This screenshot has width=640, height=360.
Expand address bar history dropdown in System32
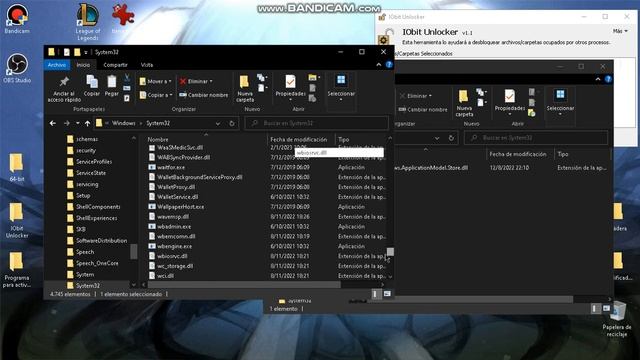coord(218,123)
